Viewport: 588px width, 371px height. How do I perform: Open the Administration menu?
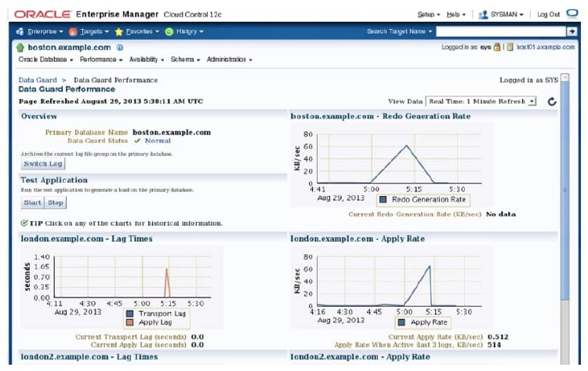pos(229,60)
